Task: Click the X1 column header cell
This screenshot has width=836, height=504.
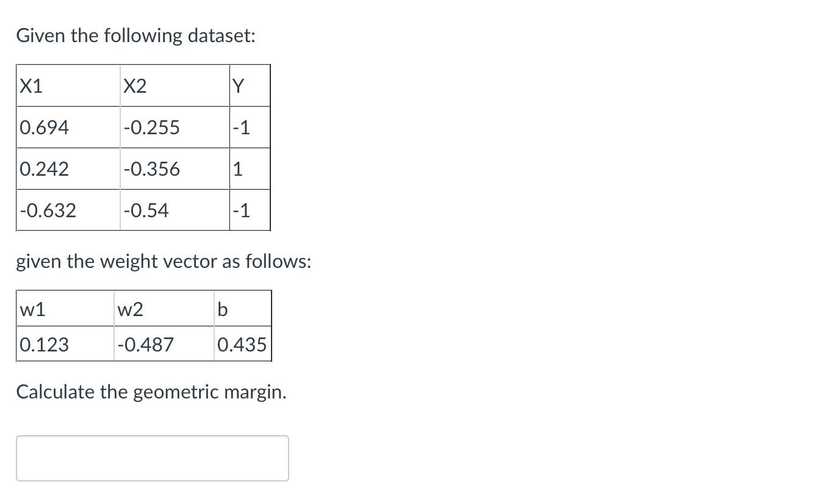Action: tap(68, 86)
